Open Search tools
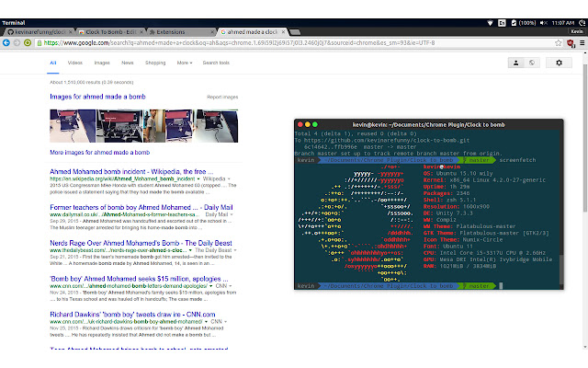 216,63
